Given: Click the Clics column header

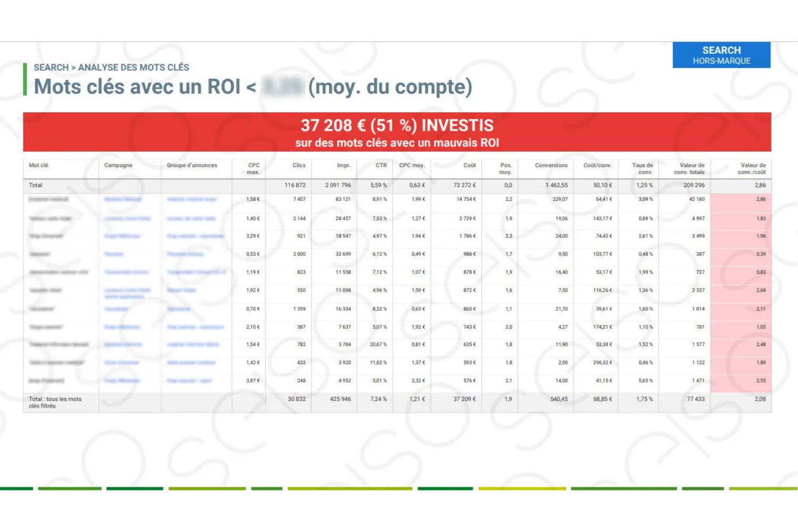Looking at the screenshot, I should click(299, 165).
